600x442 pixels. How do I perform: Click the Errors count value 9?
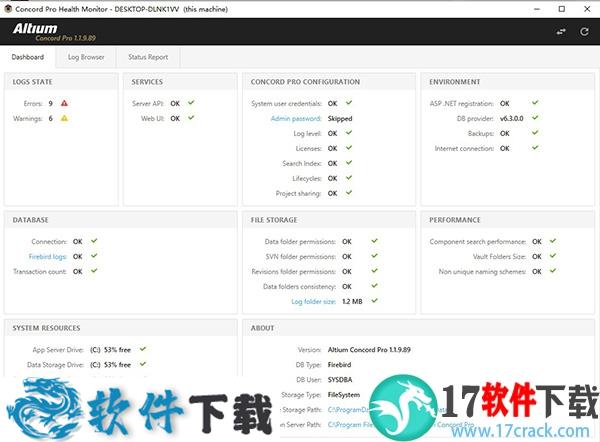pyautogui.click(x=51, y=103)
